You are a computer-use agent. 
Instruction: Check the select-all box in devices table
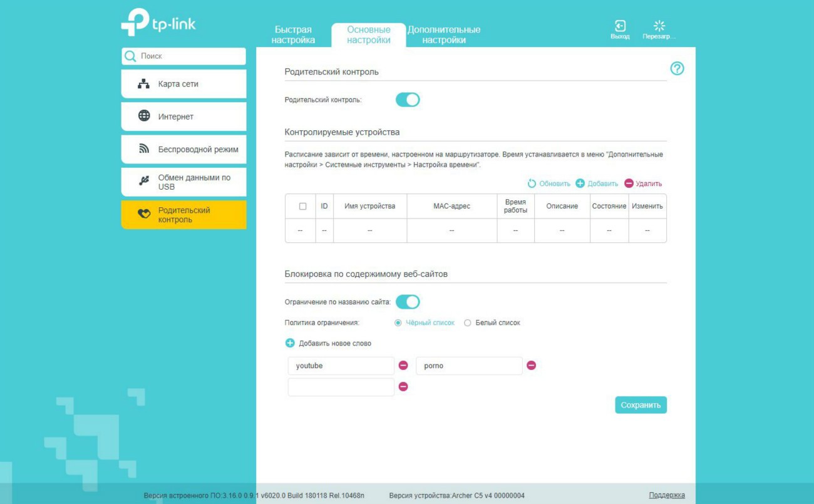pyautogui.click(x=302, y=206)
